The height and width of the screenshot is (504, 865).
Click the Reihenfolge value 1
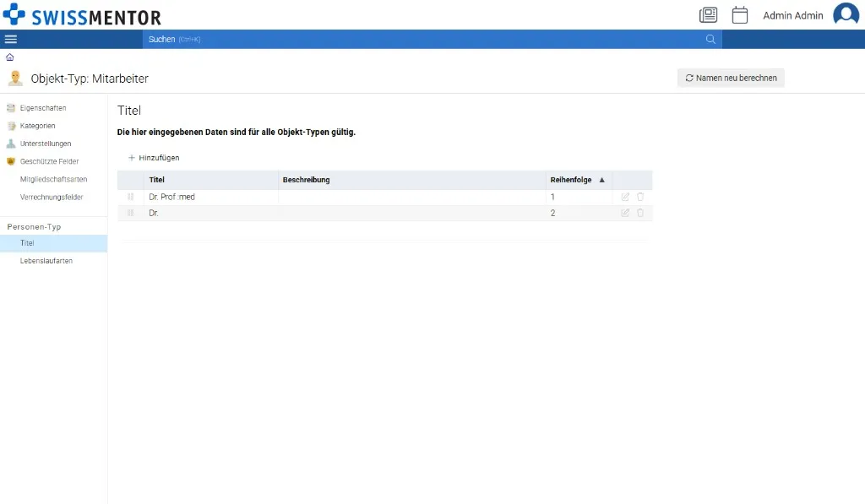[x=552, y=197]
